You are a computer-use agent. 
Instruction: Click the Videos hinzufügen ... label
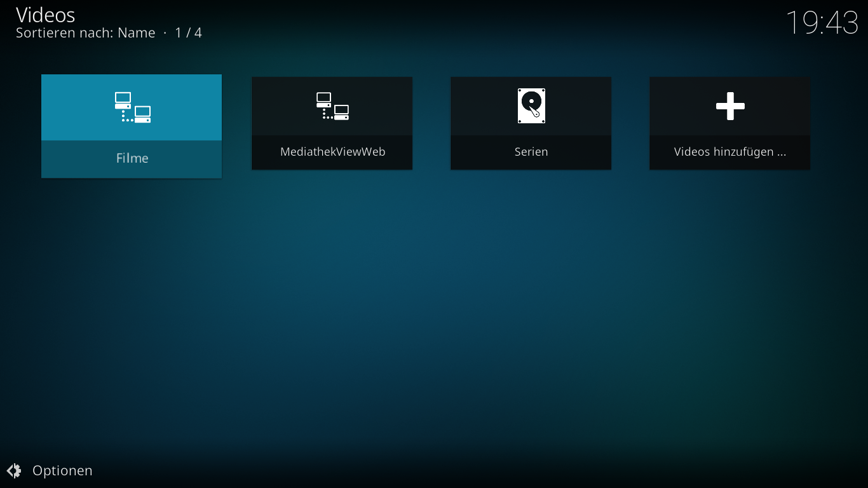(x=730, y=152)
